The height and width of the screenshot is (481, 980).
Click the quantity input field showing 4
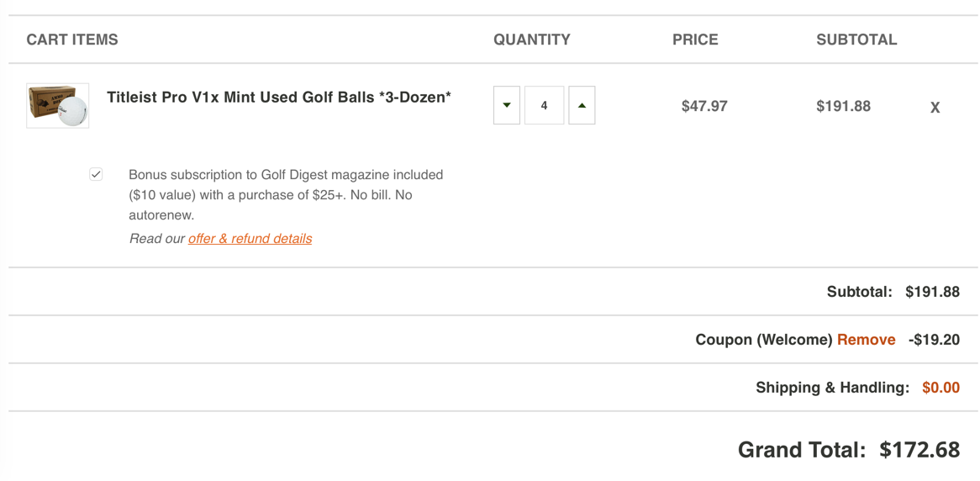[544, 106]
